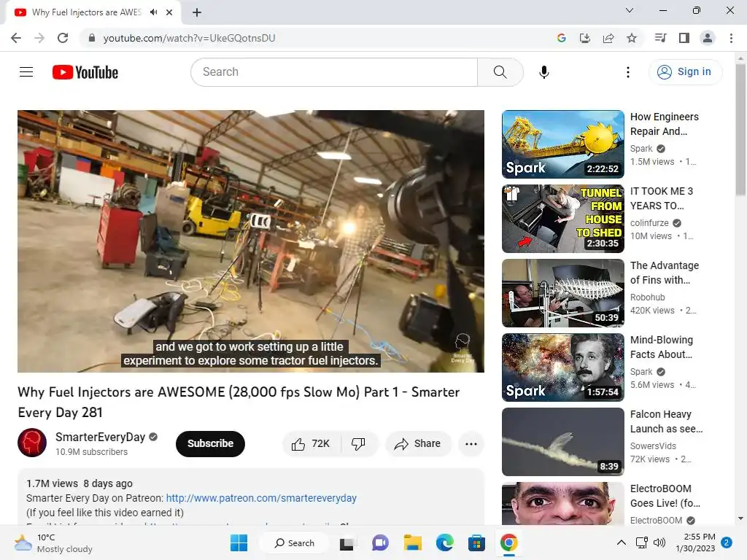The image size is (747, 560).
Task: Open How Engineers Repair video thumbnail
Action: tap(562, 144)
